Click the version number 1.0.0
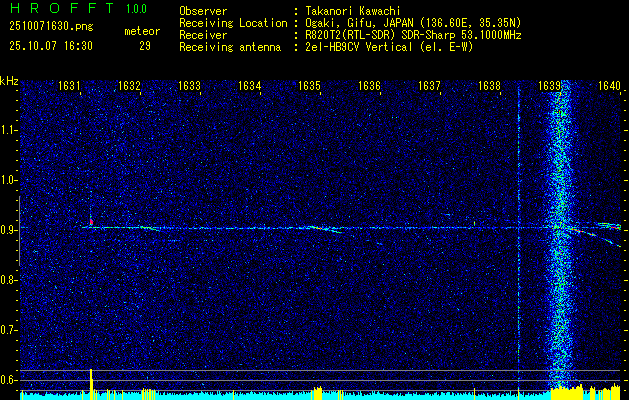 (136, 9)
